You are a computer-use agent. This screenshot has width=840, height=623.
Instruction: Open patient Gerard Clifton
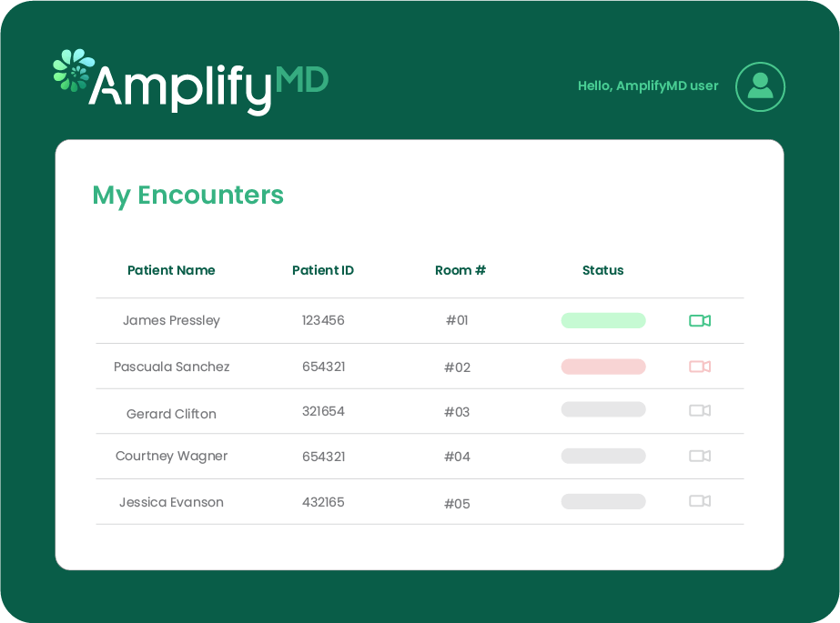[171, 414]
